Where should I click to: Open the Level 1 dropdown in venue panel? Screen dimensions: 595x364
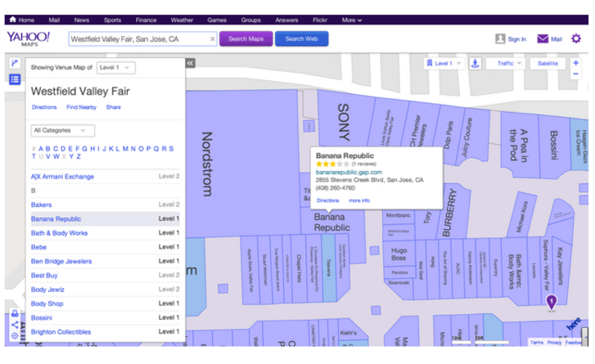[115, 67]
